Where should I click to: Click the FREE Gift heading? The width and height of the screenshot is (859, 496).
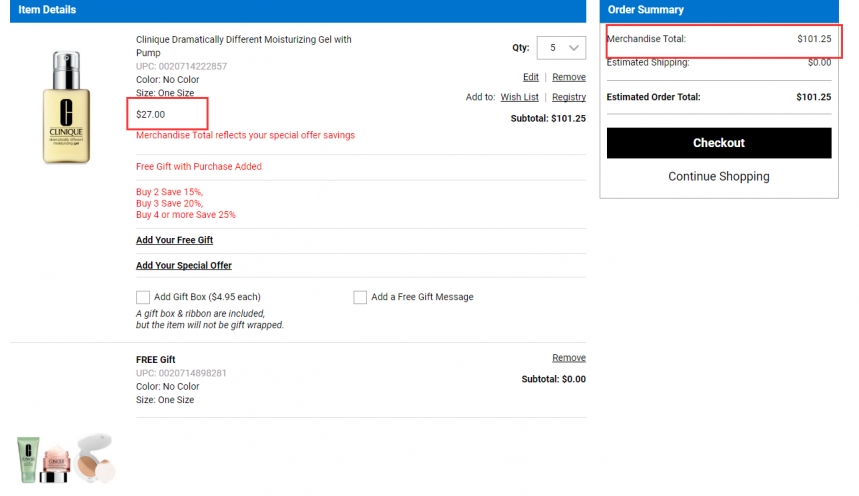[x=156, y=360]
